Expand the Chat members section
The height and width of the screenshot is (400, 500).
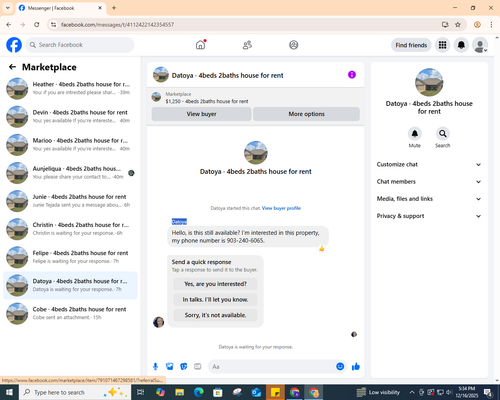[x=429, y=182]
